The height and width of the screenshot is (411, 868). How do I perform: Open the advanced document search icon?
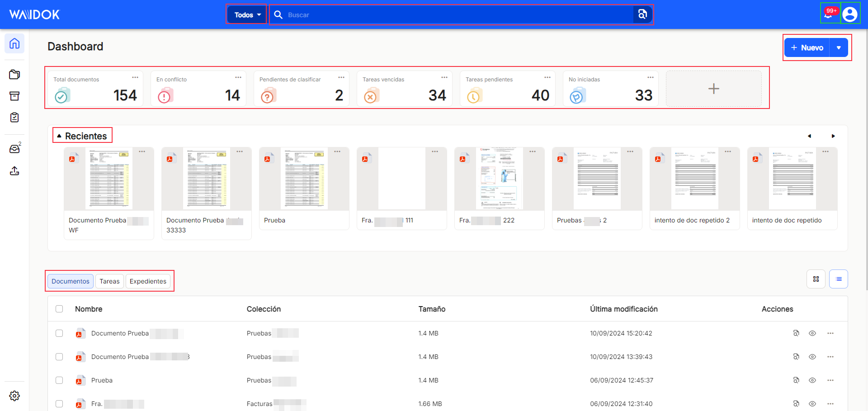point(642,14)
